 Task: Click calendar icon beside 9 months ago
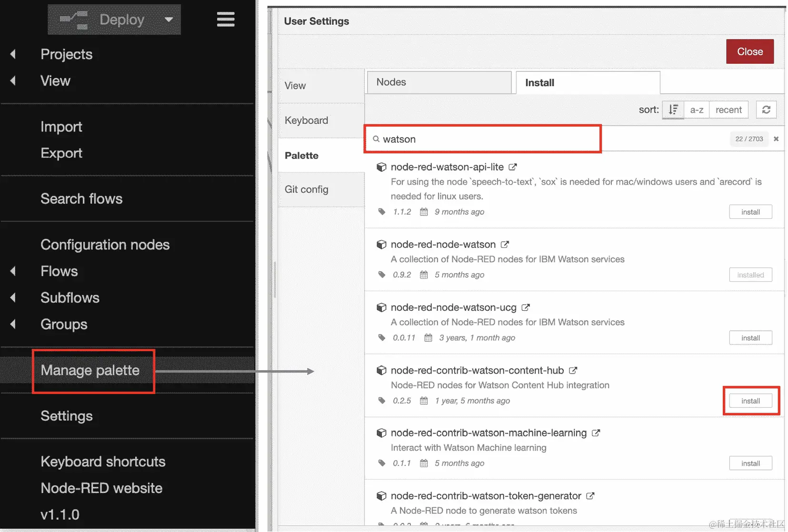(424, 212)
